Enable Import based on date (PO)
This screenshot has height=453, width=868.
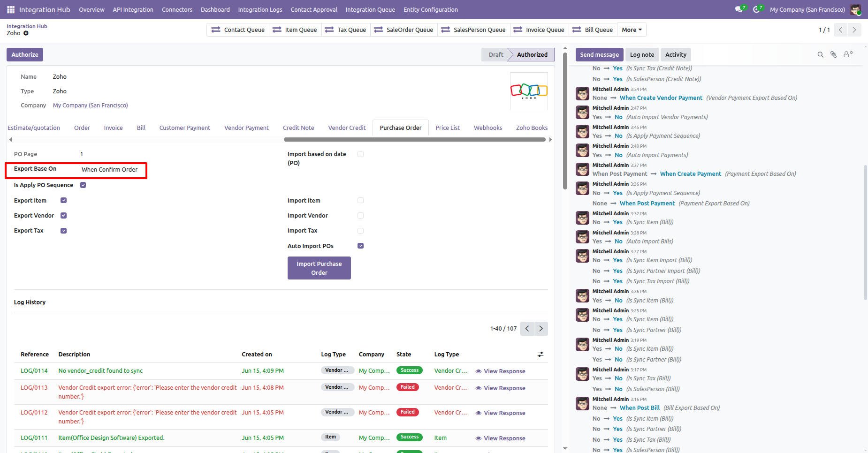point(361,154)
